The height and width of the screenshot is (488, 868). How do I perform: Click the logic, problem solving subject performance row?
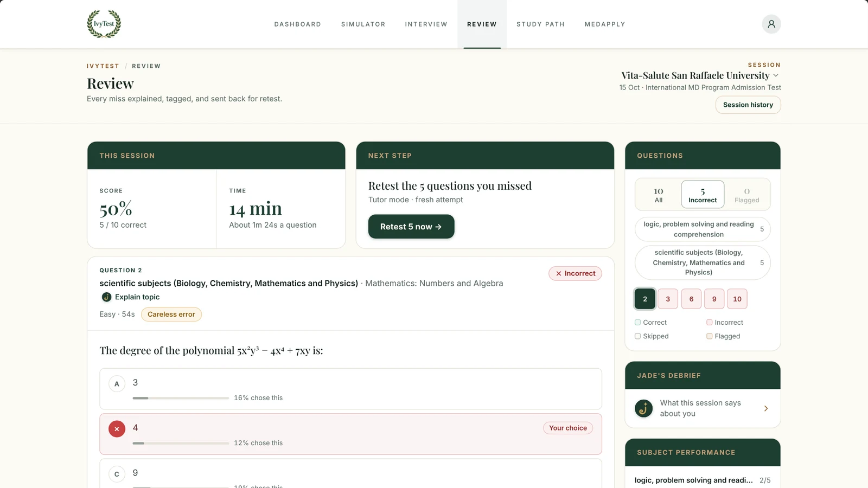pos(703,480)
